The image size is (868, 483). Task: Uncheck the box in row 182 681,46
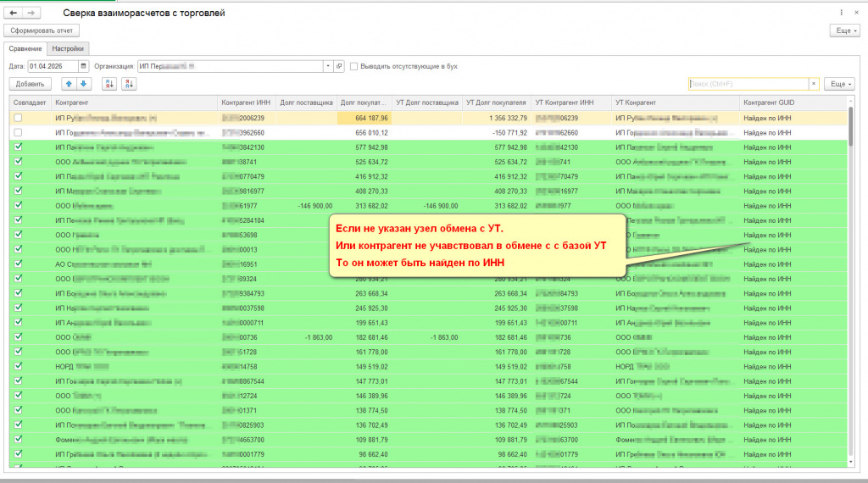[19, 337]
